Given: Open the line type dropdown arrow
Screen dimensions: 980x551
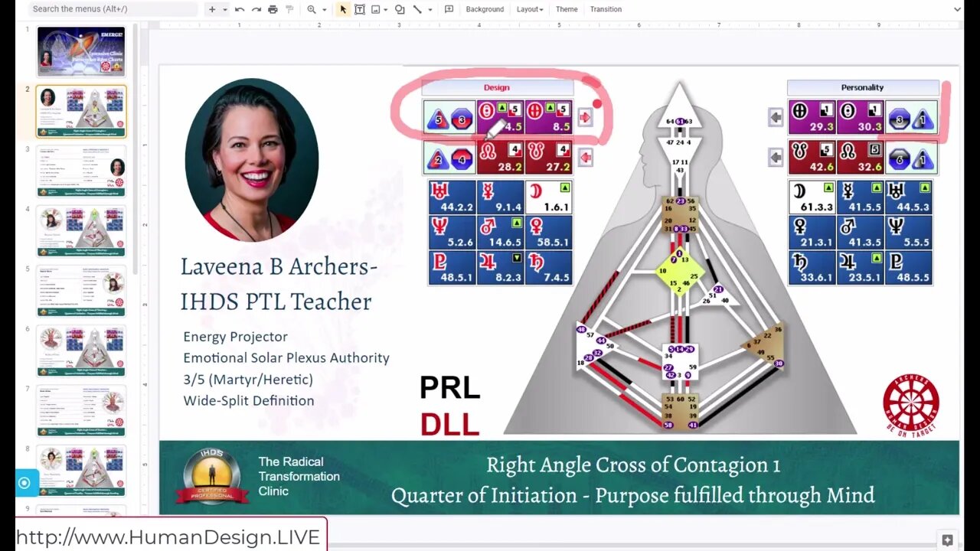Looking at the screenshot, I should coord(430,9).
